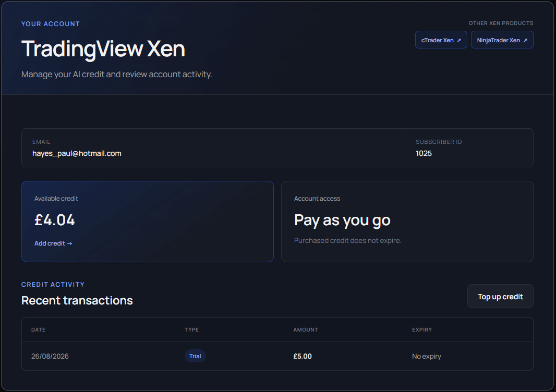This screenshot has width=556, height=392.
Task: Click the YOUR ACCOUNT label
Action: (x=51, y=24)
